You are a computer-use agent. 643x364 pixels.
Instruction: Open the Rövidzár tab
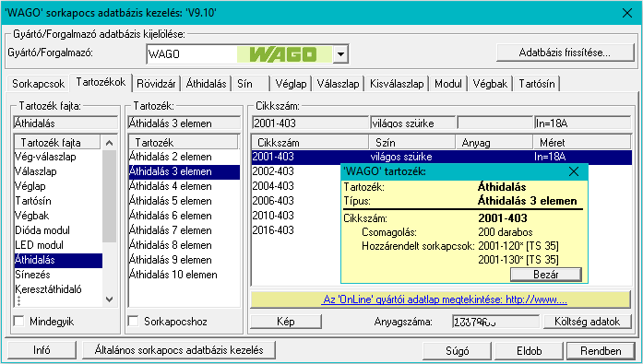[156, 84]
